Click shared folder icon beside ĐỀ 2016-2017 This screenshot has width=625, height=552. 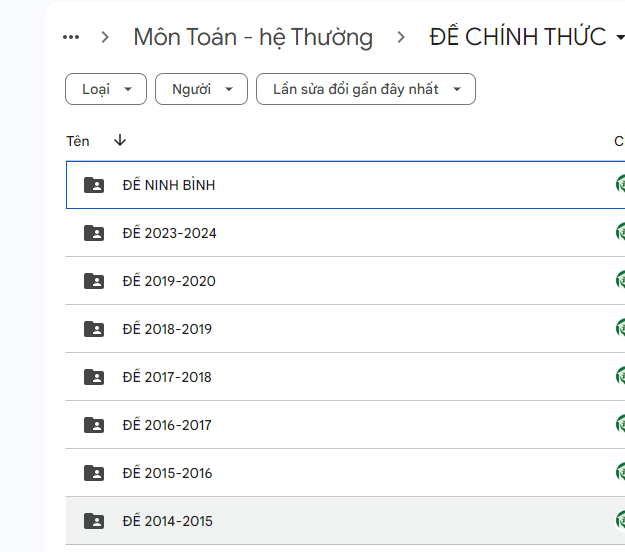coord(94,425)
